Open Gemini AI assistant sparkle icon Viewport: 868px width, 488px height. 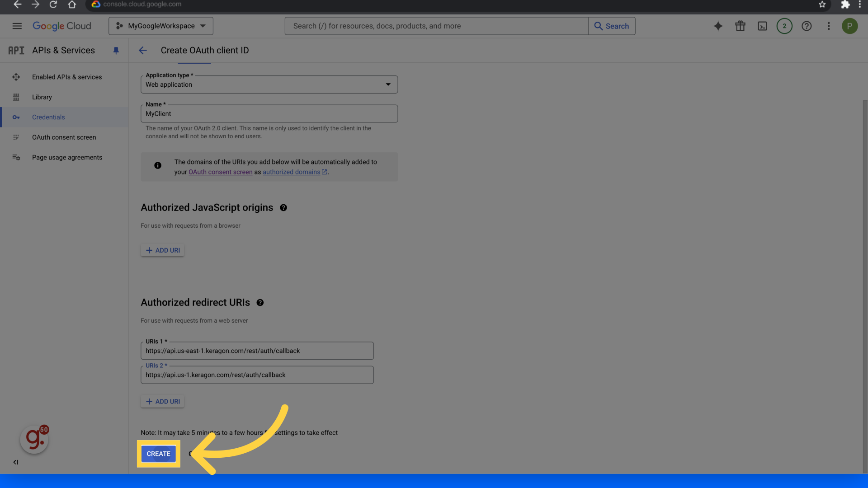coord(718,26)
